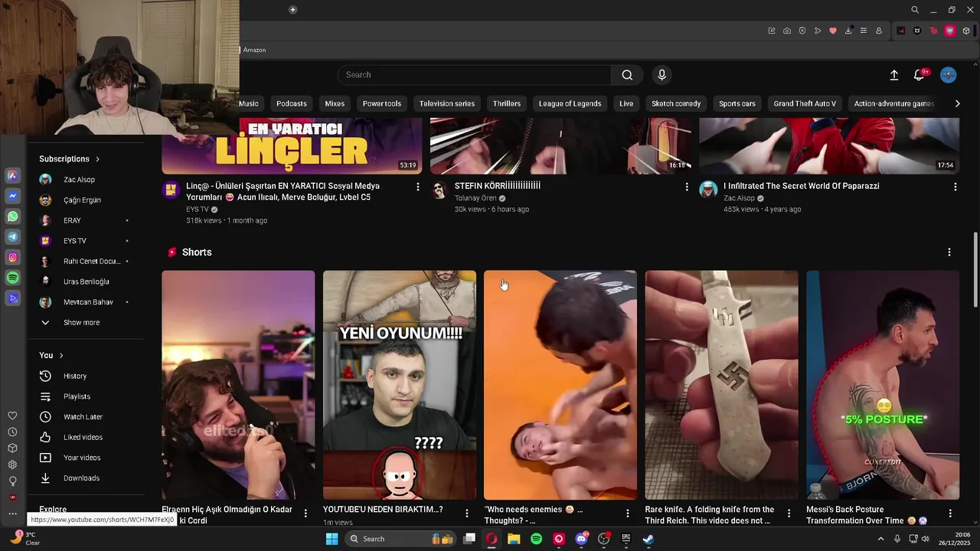
Task: Select the Podcasts category chip
Action: [x=292, y=103]
